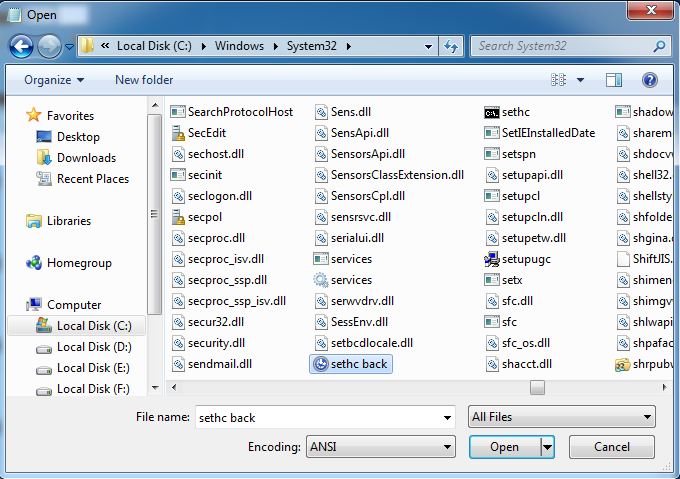Open the Open button's split arrow
Image resolution: width=680 pixels, height=479 pixels.
548,447
